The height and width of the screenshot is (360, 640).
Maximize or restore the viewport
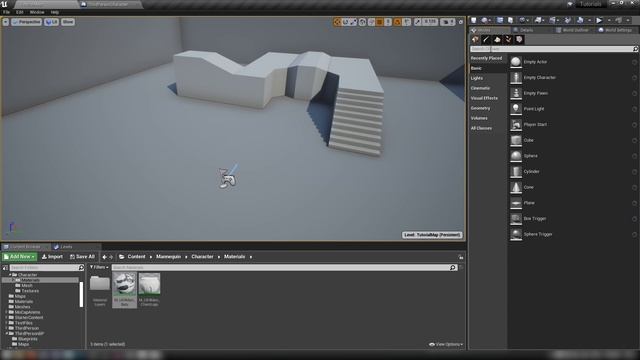click(461, 22)
